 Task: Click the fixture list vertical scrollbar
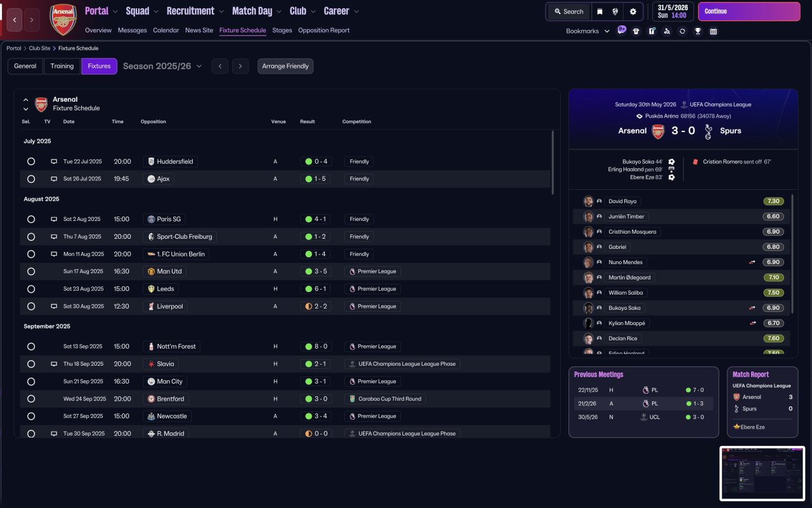point(553,163)
